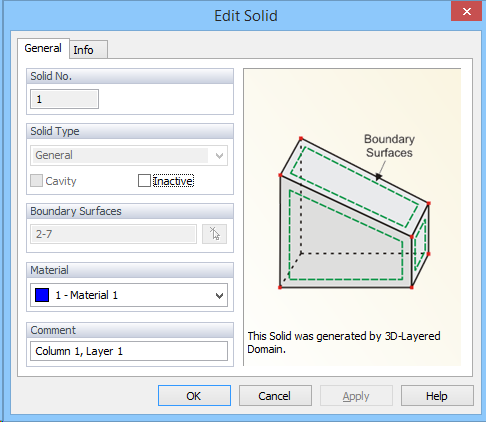Click the Apply button
Image resolution: width=486 pixels, height=422 pixels.
click(356, 396)
